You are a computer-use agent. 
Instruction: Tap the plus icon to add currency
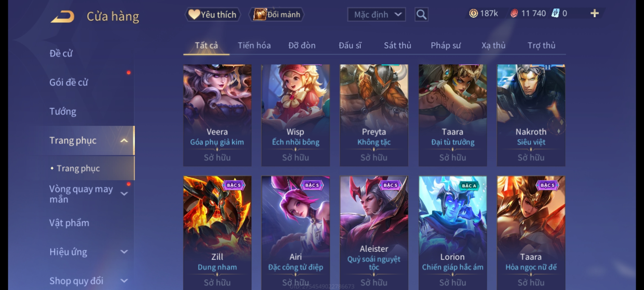(x=595, y=13)
